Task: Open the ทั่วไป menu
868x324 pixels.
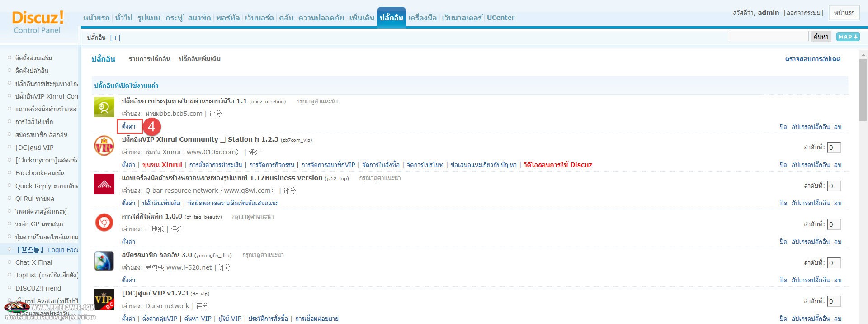Action: (x=124, y=18)
